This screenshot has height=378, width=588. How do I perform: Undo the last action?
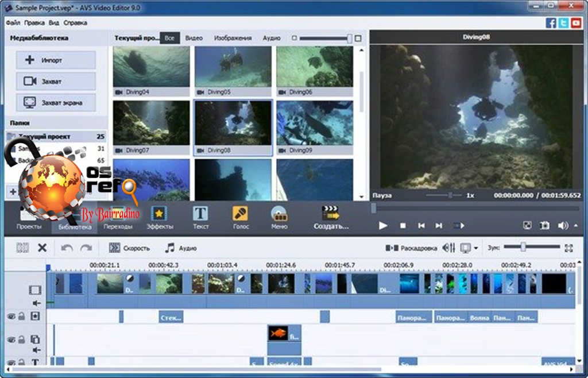[x=67, y=248]
